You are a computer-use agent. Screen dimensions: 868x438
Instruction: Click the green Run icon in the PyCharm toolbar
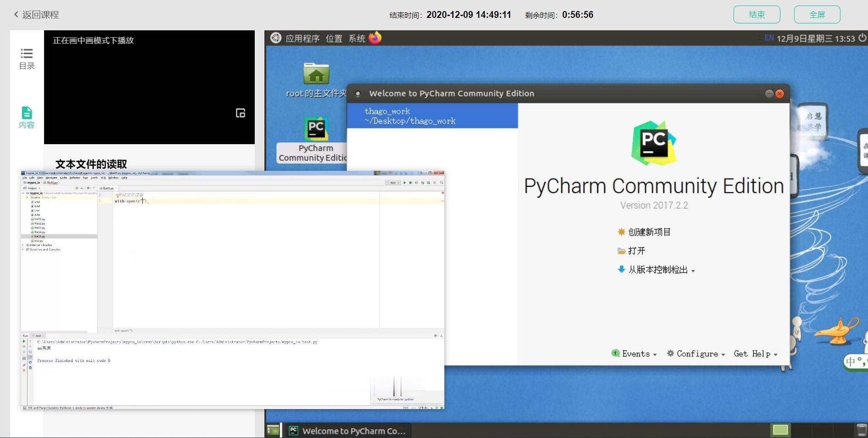coord(404,183)
